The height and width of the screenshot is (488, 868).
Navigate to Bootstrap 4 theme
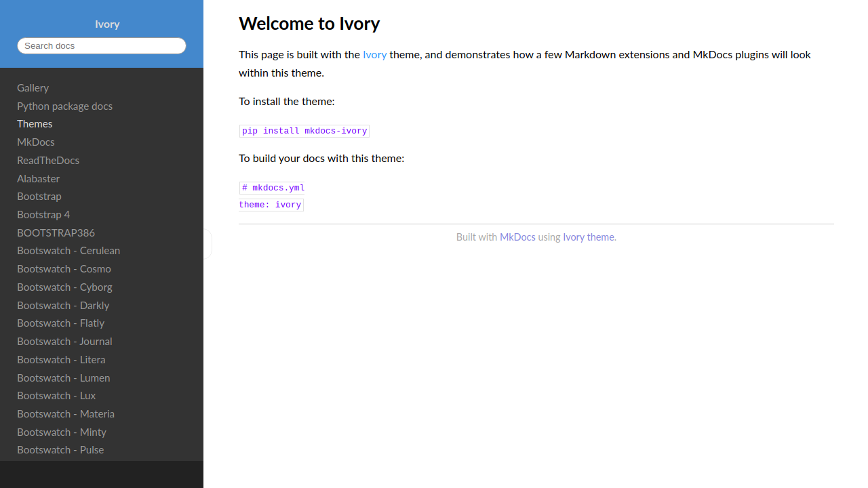43,214
